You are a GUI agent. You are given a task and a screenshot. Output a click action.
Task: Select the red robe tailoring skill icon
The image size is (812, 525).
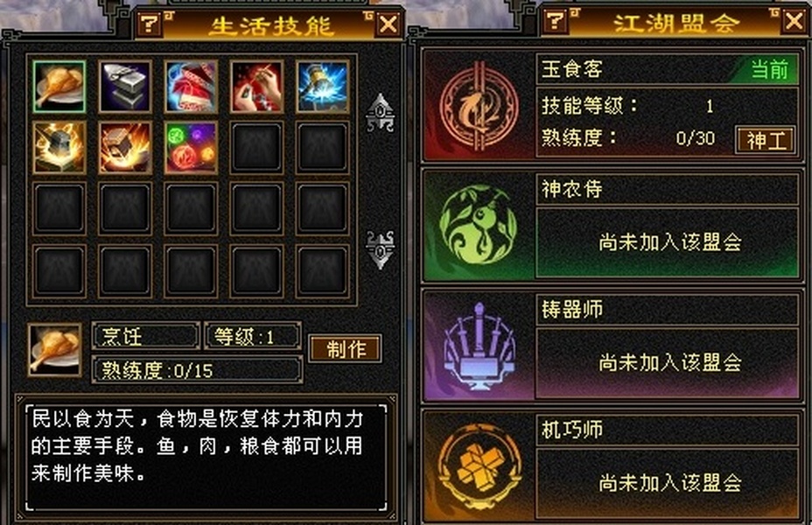coord(191,87)
